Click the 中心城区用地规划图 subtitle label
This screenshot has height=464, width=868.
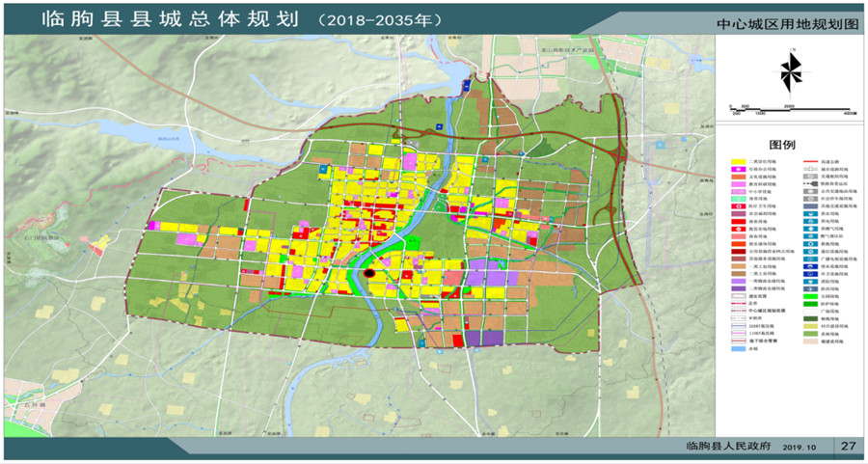(x=787, y=23)
